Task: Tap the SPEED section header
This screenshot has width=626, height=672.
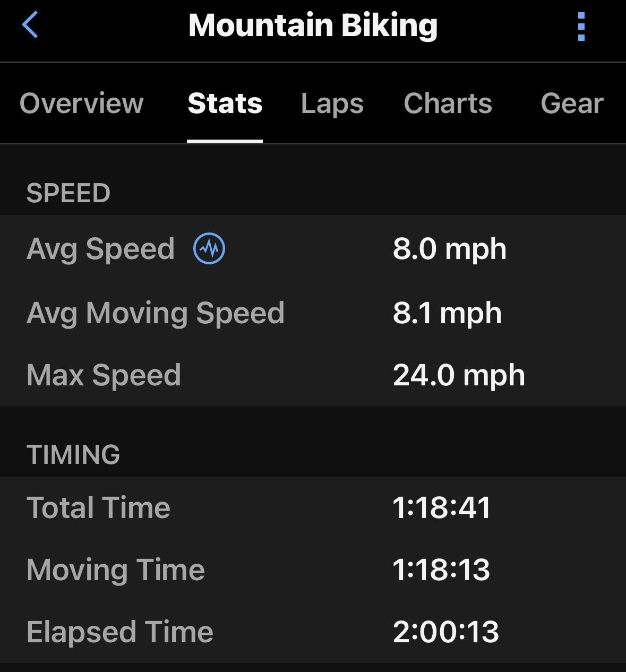Action: (x=68, y=193)
